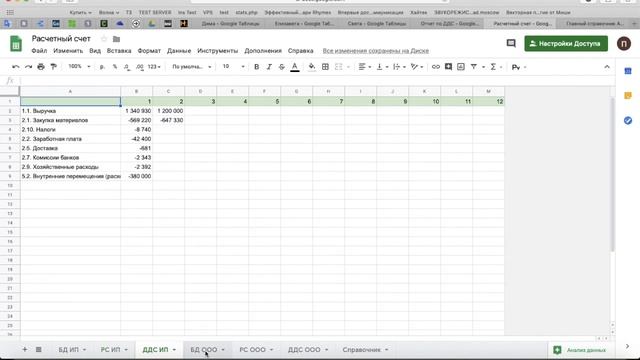The image size is (640, 360).
Task: Open text wrapping options
Action: point(399,67)
